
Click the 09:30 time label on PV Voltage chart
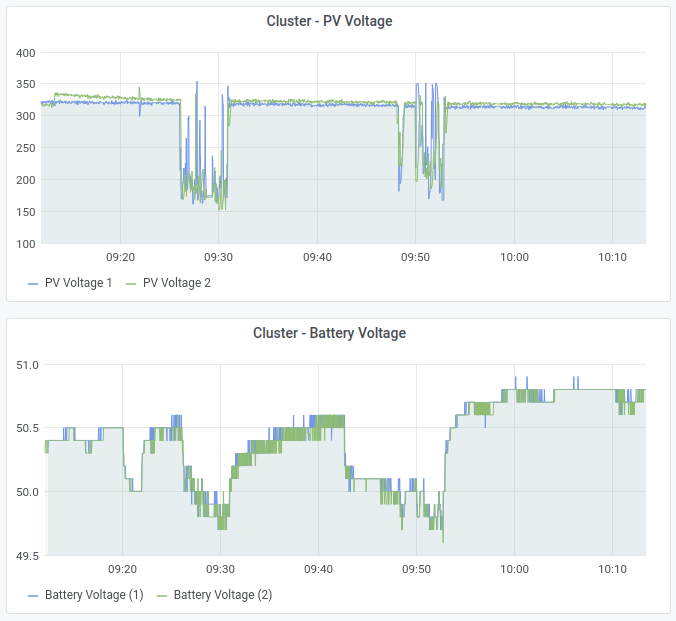219,257
